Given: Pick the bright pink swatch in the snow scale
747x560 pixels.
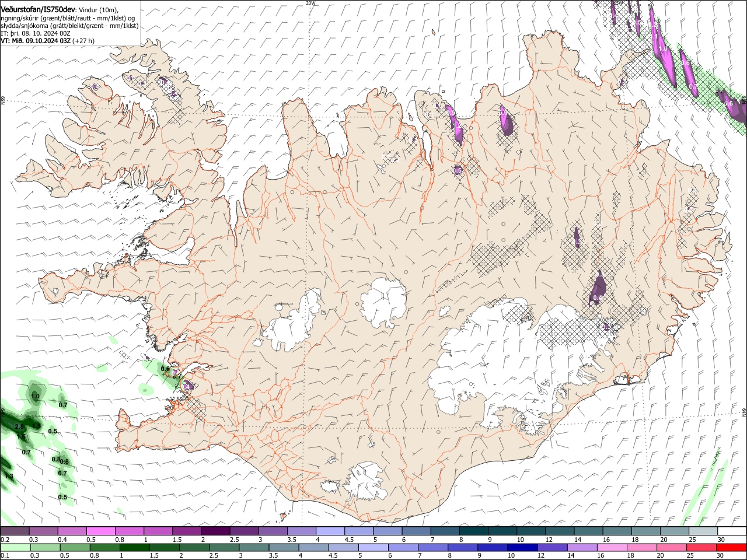Looking at the screenshot, I should pos(101,531).
